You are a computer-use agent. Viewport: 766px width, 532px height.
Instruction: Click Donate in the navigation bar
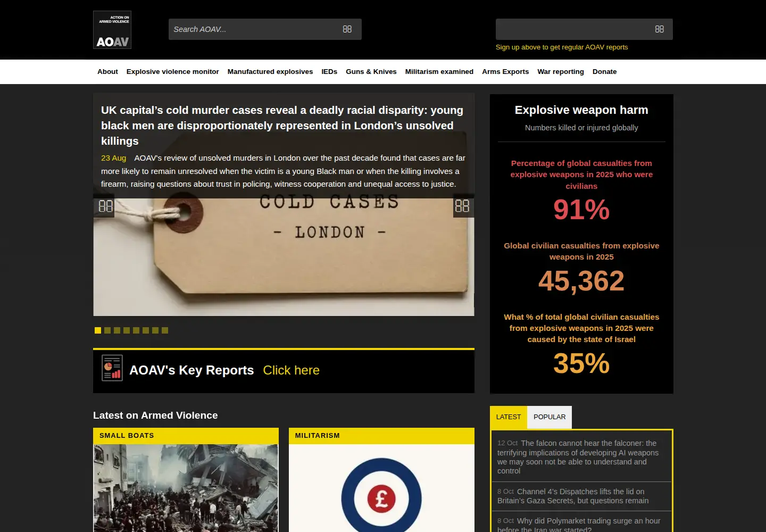pyautogui.click(x=605, y=72)
